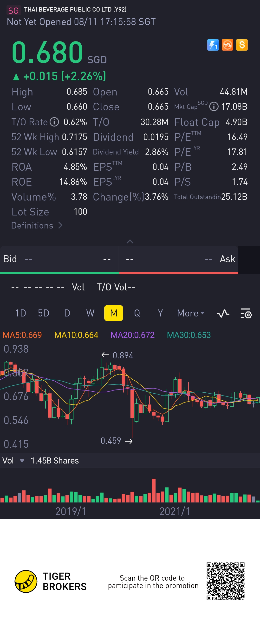The image size is (260, 644).
Task: Tap the 2021/1 date axis label
Action: [175, 511]
